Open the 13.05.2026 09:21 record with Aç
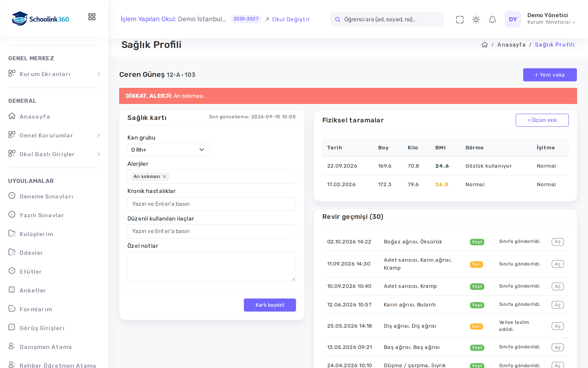 tap(558, 347)
